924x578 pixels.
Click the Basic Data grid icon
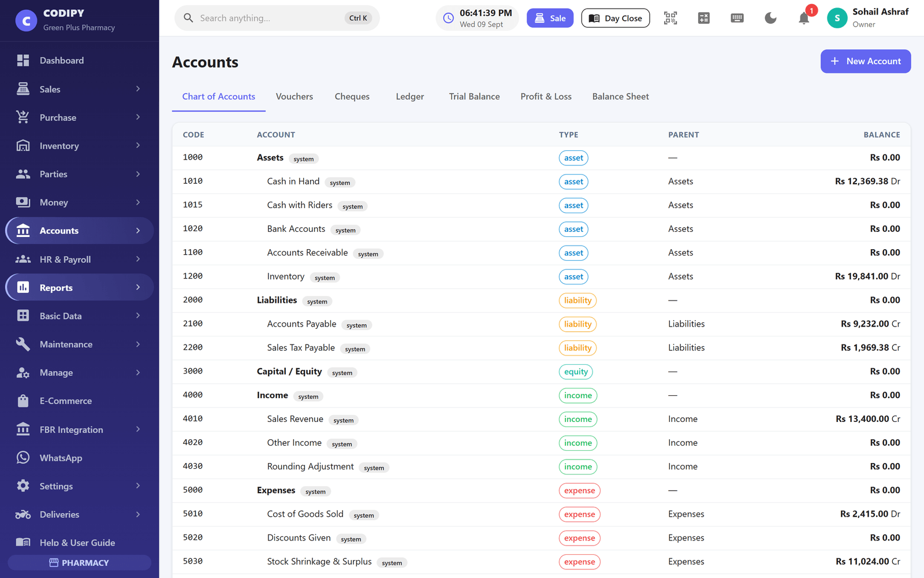pos(23,316)
